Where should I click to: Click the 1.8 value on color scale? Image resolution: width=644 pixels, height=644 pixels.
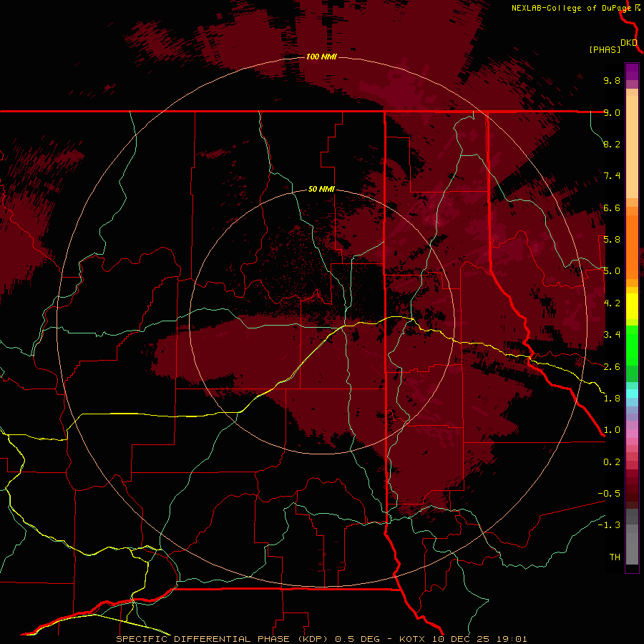click(612, 399)
